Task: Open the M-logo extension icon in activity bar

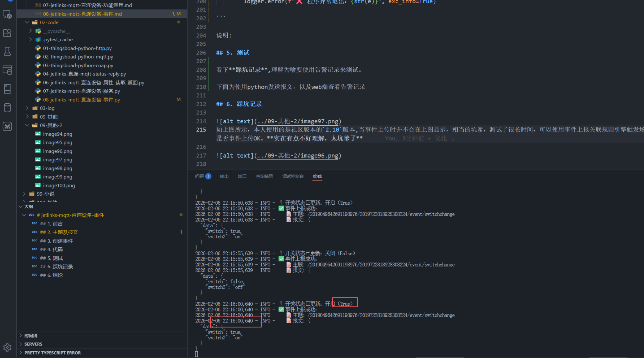Action: tap(7, 126)
